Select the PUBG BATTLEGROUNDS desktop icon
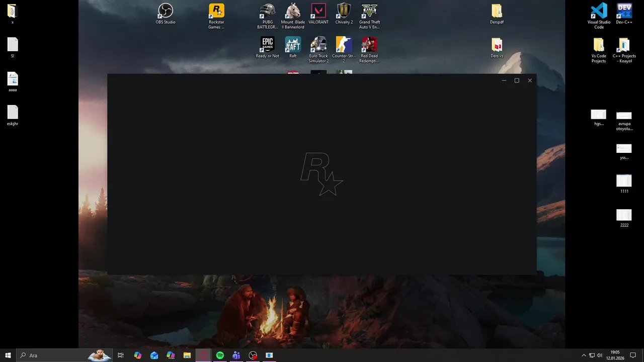The height and width of the screenshot is (362, 644). 267,16
